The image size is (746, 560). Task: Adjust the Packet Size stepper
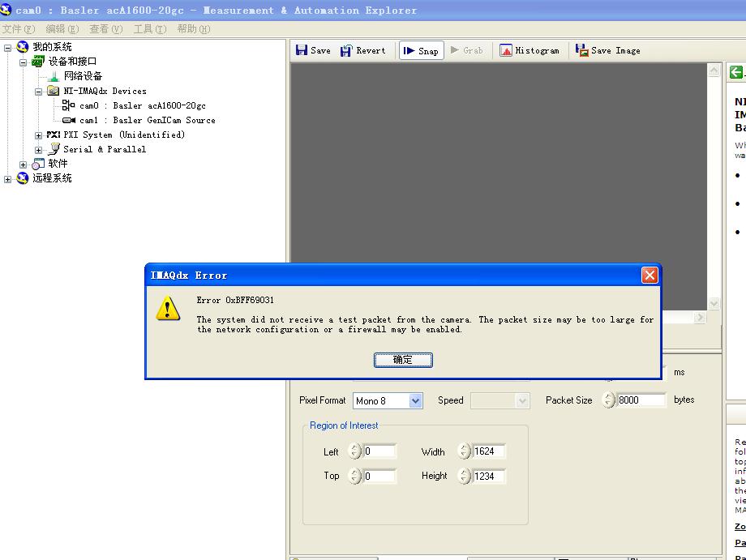tap(608, 400)
